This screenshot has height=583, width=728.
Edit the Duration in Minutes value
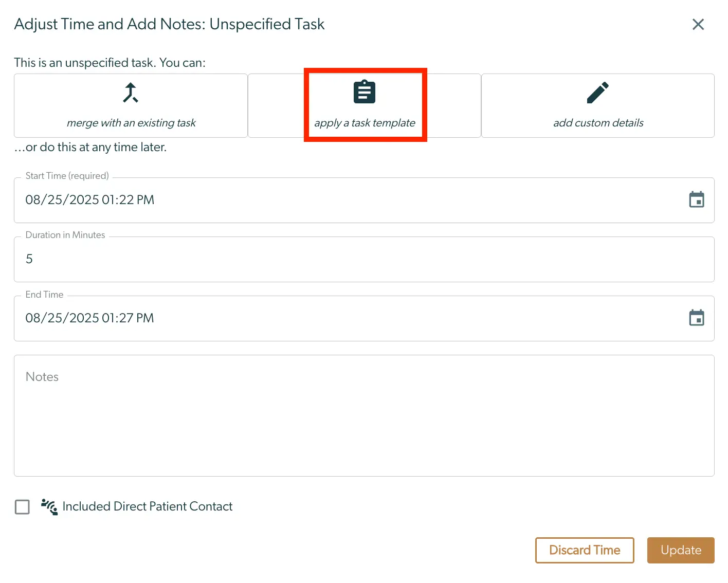click(360, 259)
